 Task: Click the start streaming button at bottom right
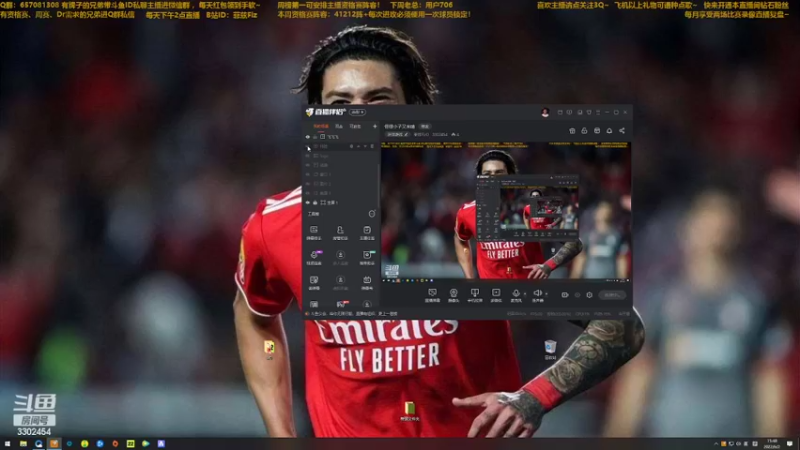coord(612,295)
